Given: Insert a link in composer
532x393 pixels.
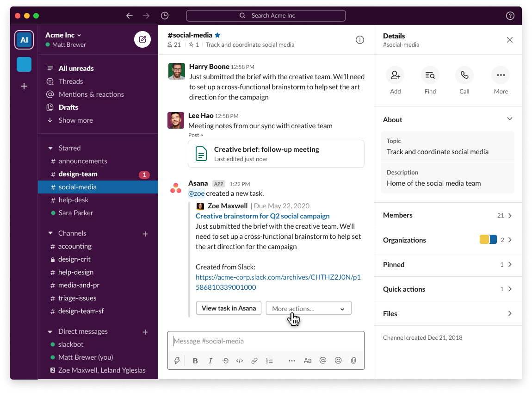Looking at the screenshot, I should [x=254, y=361].
